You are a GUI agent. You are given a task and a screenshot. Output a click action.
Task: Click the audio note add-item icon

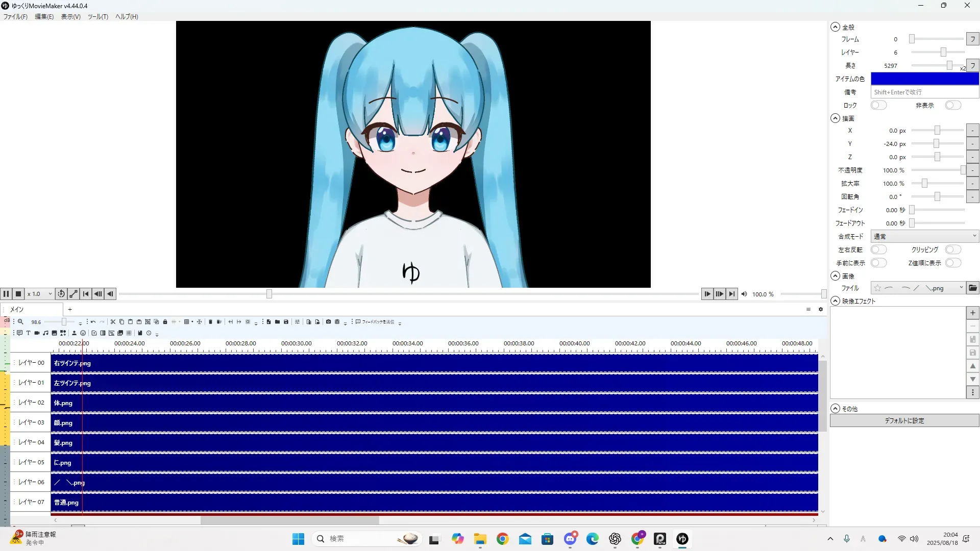click(45, 333)
